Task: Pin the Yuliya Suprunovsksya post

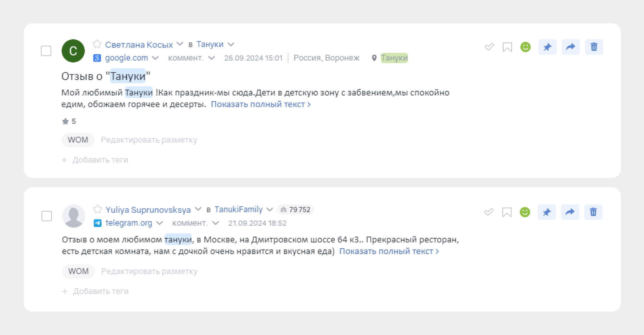Action: (547, 212)
